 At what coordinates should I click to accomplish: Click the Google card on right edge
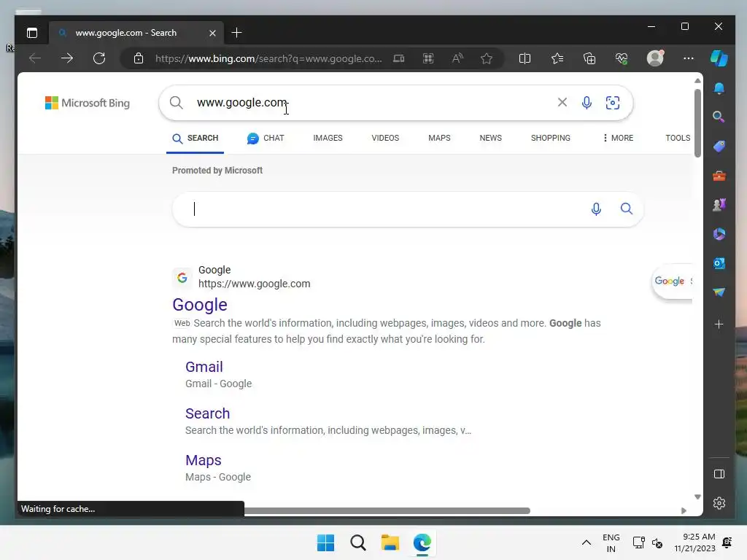click(672, 281)
